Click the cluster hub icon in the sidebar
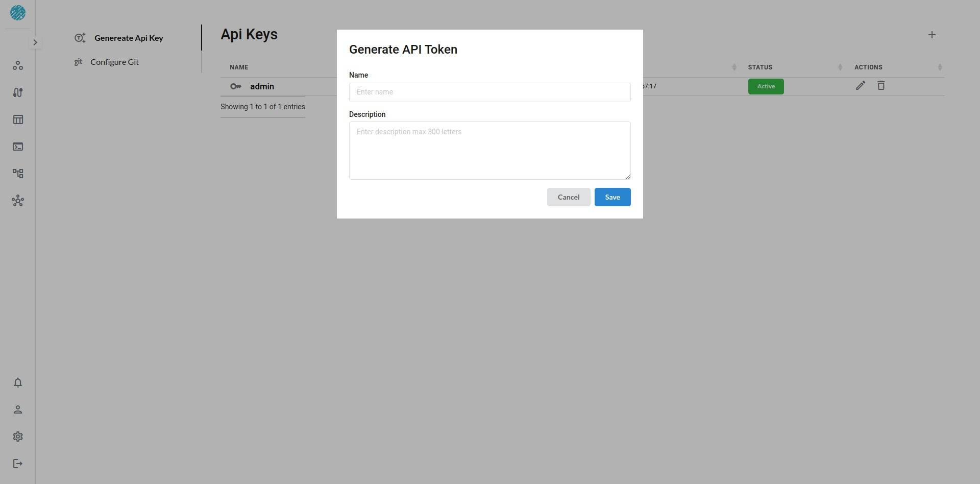Viewport: 980px width, 484px height. 18,201
